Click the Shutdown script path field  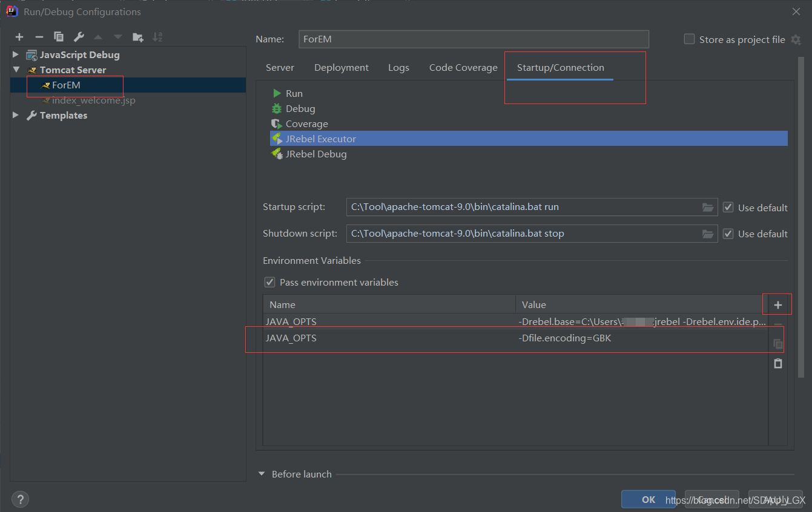[x=532, y=233]
